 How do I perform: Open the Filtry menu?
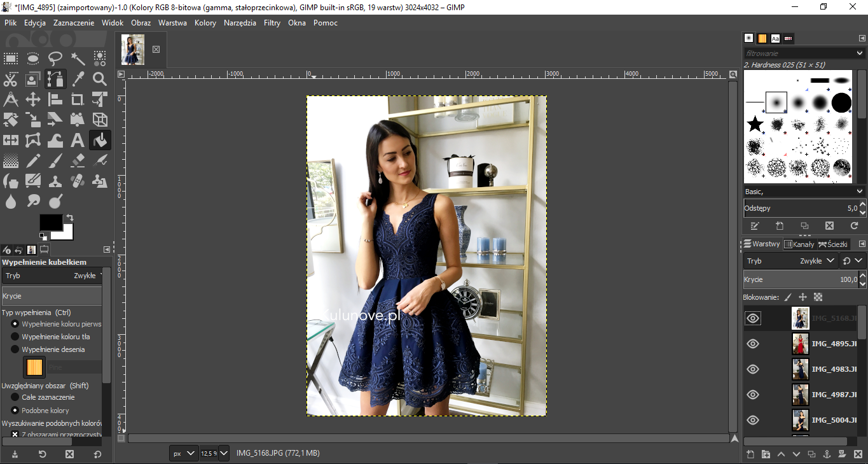pyautogui.click(x=272, y=23)
